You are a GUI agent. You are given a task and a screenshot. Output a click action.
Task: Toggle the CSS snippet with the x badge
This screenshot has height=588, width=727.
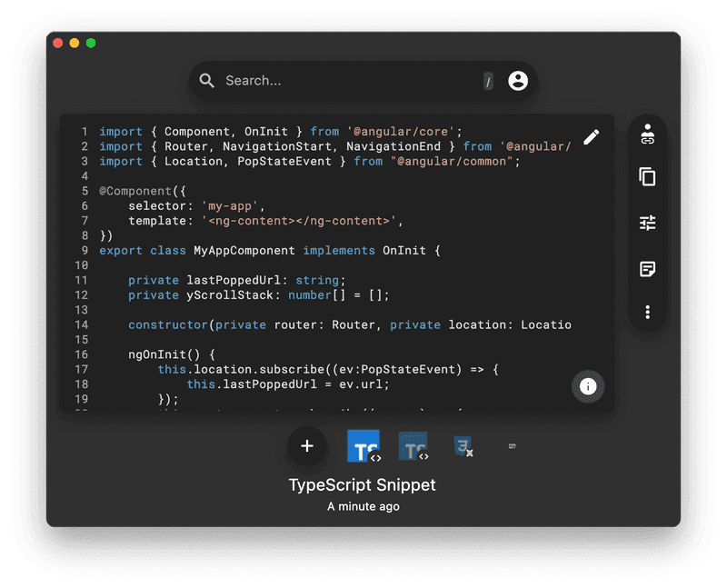463,446
